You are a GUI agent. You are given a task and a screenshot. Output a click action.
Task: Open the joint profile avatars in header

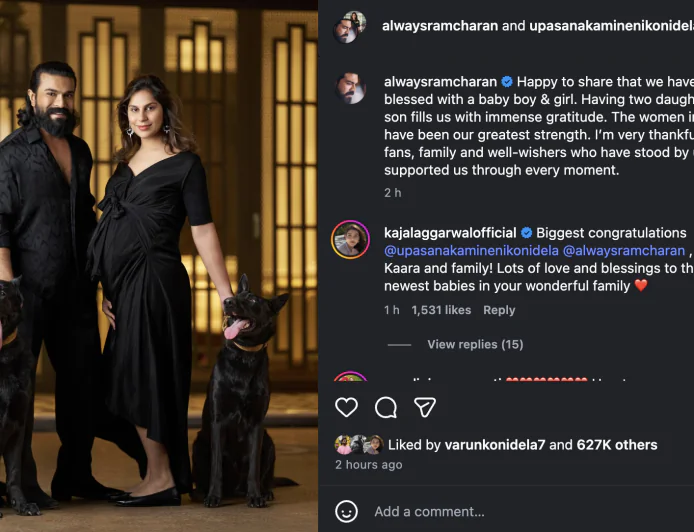tap(351, 27)
